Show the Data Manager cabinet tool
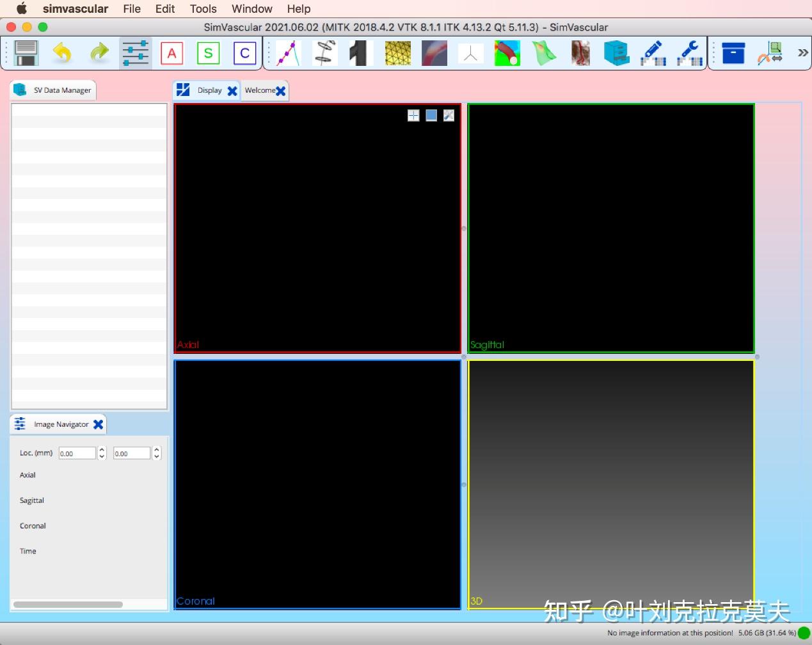The image size is (812, 645). [617, 53]
